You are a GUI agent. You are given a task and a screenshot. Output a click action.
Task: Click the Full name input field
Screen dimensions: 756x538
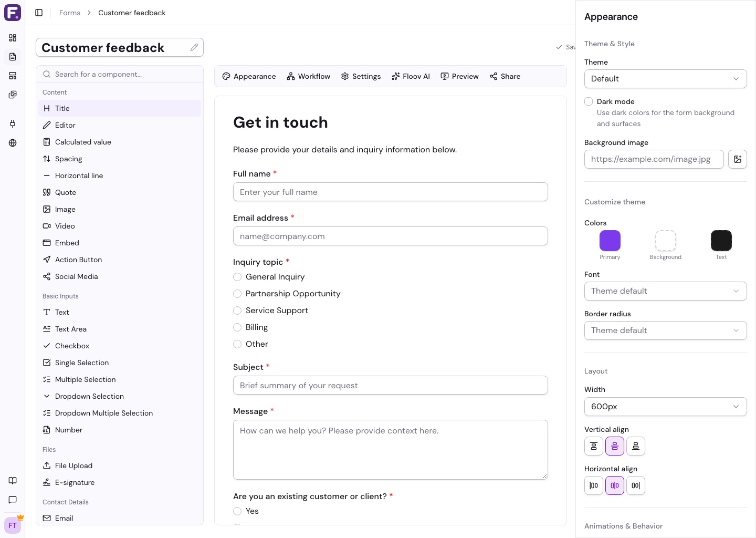(x=391, y=192)
